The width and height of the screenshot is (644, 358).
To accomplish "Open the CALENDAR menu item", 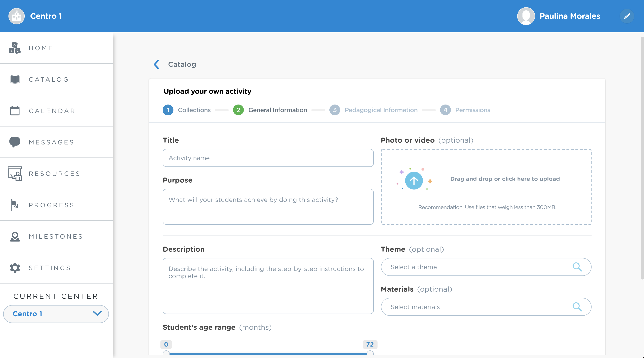I will 56,111.
